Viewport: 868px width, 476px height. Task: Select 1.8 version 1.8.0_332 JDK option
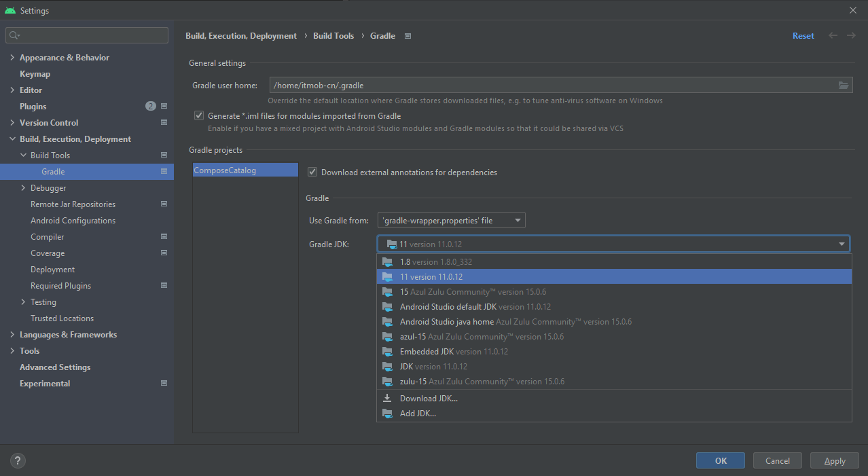[x=614, y=262]
